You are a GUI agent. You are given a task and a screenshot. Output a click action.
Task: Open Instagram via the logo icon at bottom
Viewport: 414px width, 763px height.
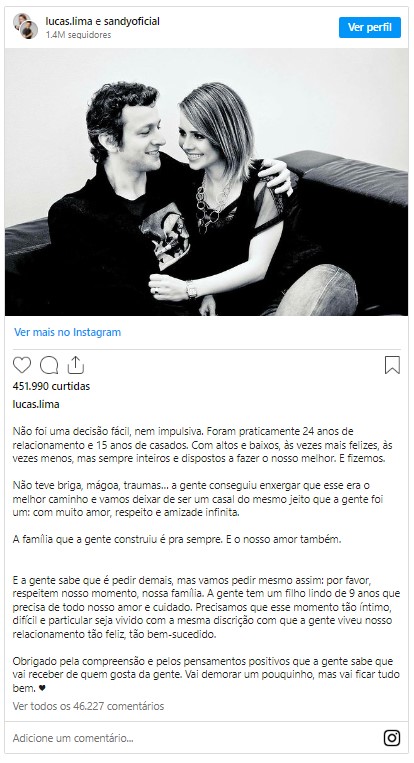pyautogui.click(x=392, y=738)
